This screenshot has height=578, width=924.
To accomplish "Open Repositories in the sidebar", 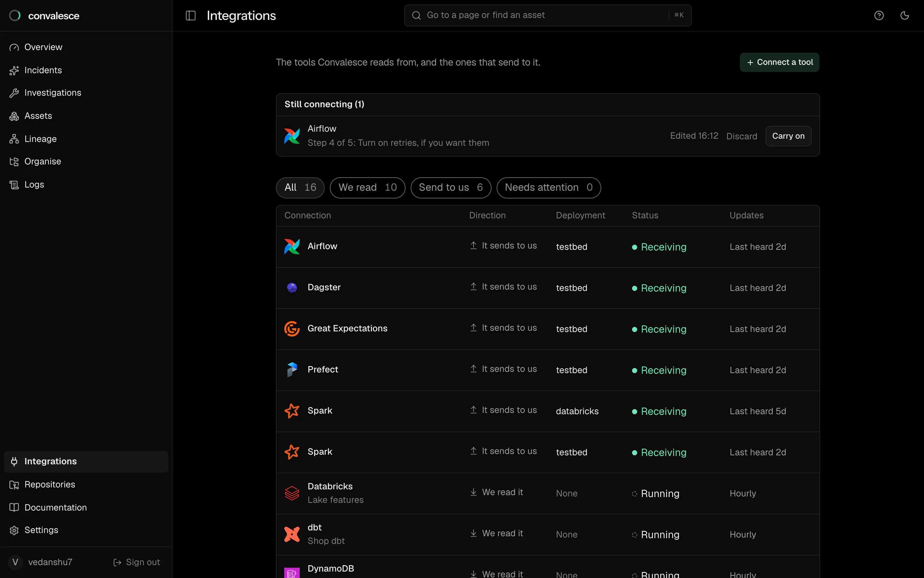I will tap(86, 485).
